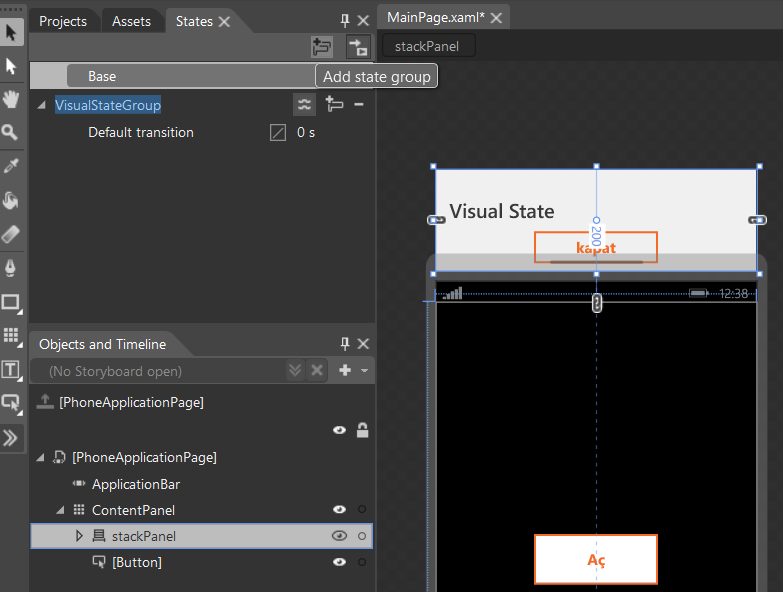The image size is (783, 592).
Task: Toggle lock-all padlock in timeline header
Action: tap(363, 430)
